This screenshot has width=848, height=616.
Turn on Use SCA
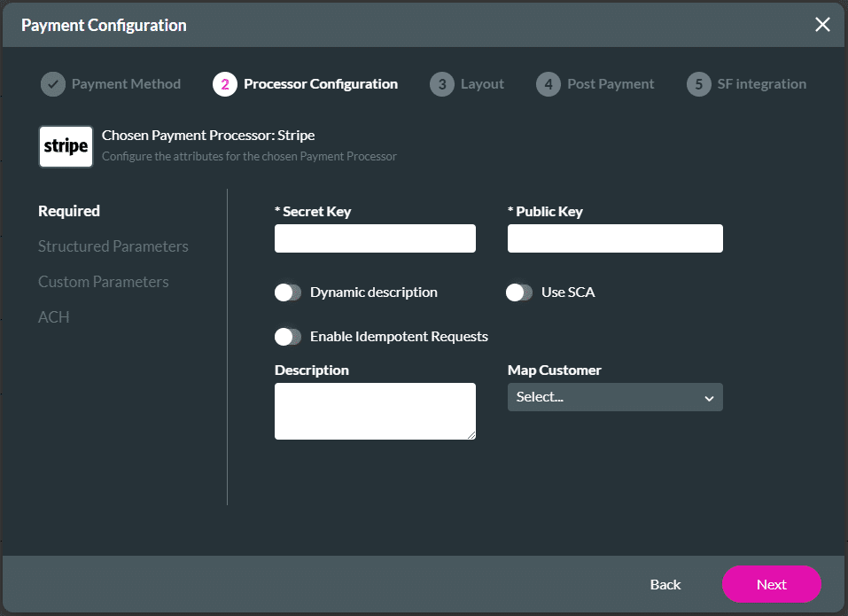(x=519, y=291)
